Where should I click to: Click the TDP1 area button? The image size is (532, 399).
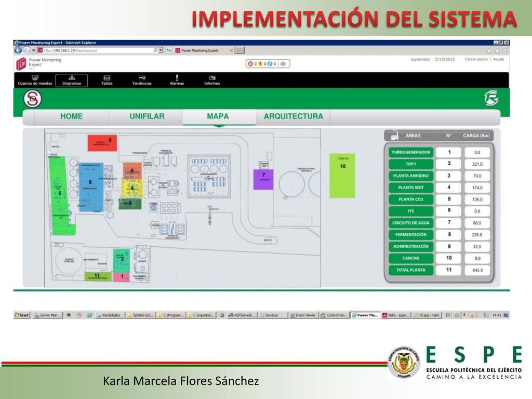411,164
